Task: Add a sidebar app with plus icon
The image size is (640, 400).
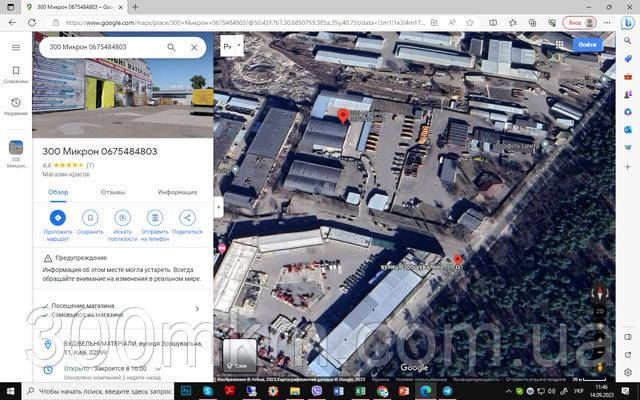Action: [628, 167]
